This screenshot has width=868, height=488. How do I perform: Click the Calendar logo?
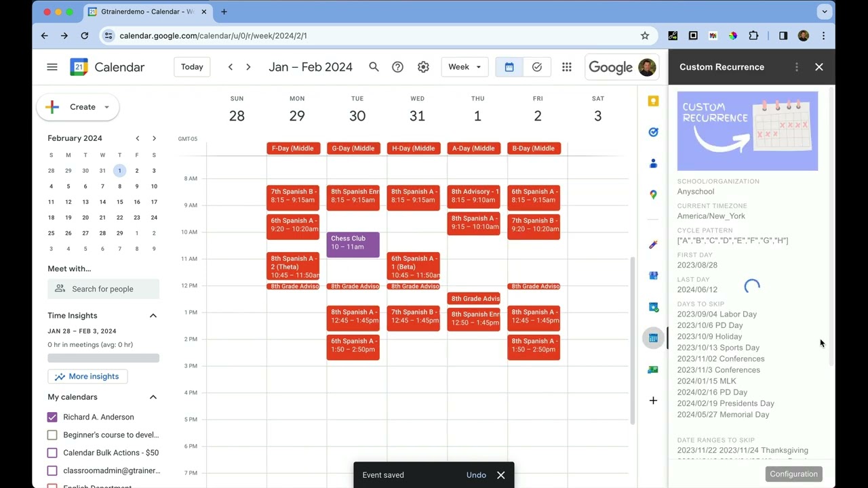coord(107,67)
